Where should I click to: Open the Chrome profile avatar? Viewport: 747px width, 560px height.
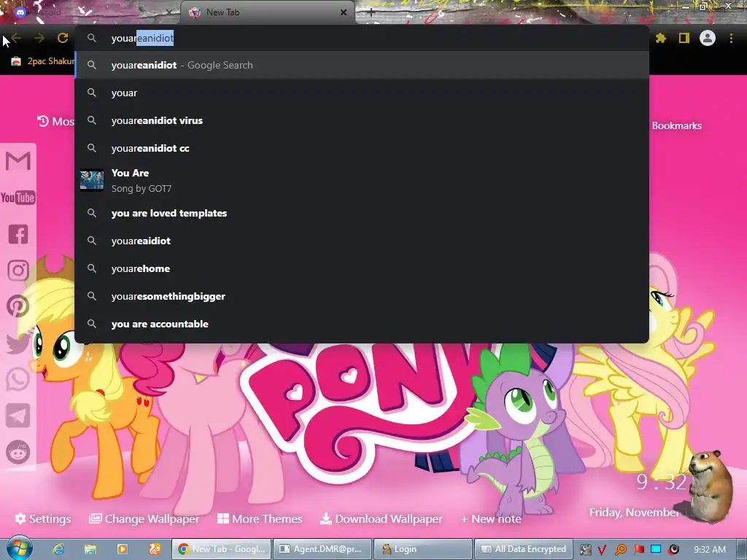[708, 38]
